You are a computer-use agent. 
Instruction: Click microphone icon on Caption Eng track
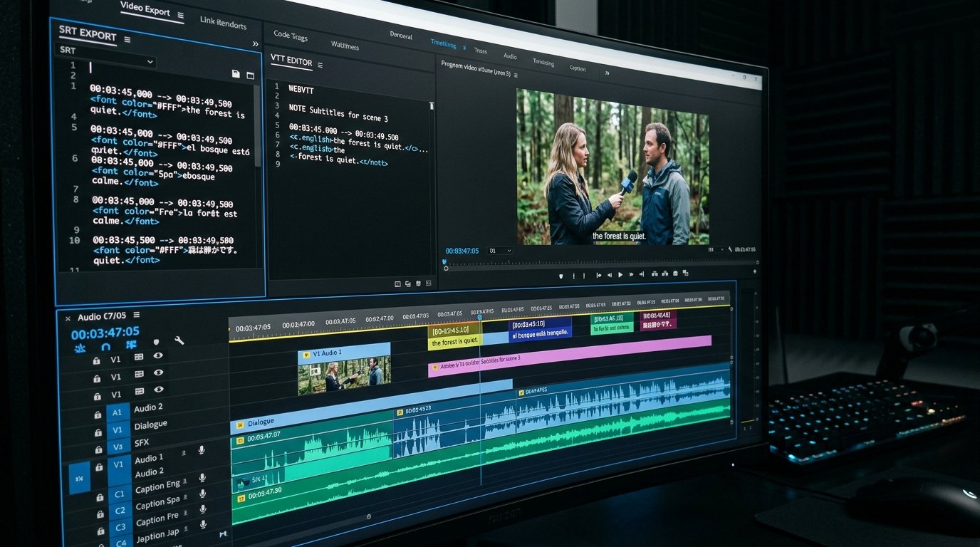[x=202, y=478]
